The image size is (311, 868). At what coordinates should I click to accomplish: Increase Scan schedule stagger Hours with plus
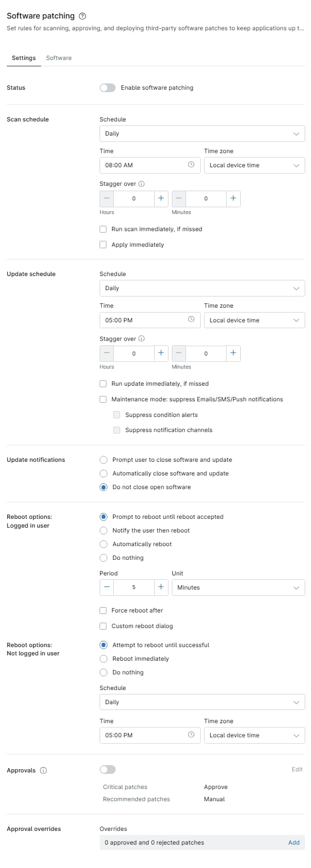pos(161,198)
